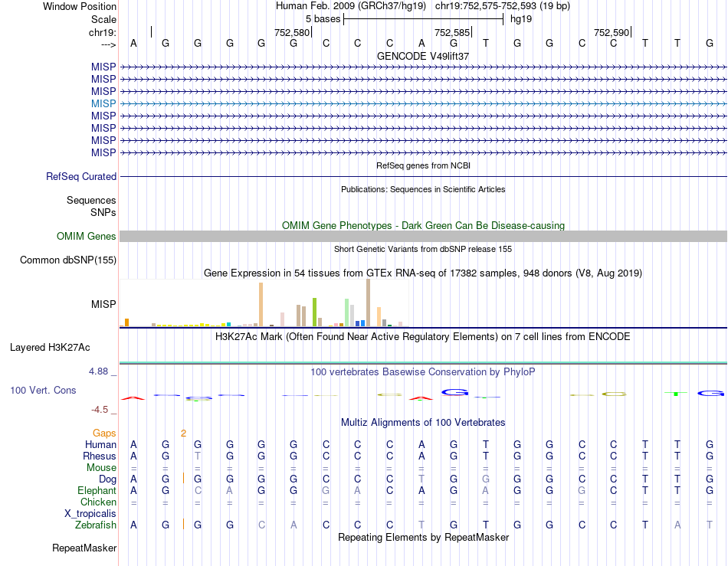Click the -4.5 PhyloP lower scale value

coord(100,410)
